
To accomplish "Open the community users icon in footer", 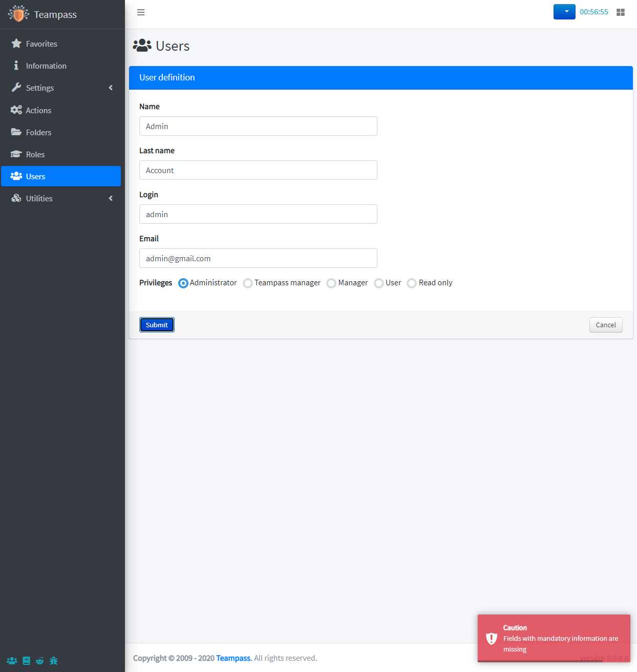I will [x=12, y=661].
